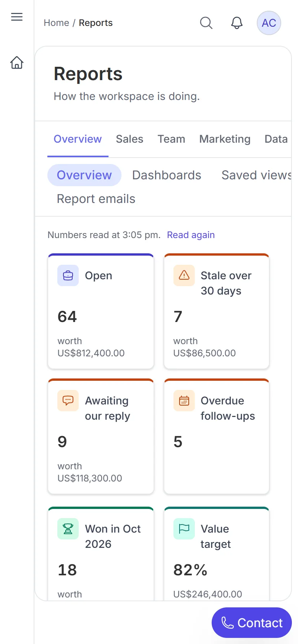Open the hamburger menu

[x=17, y=17]
